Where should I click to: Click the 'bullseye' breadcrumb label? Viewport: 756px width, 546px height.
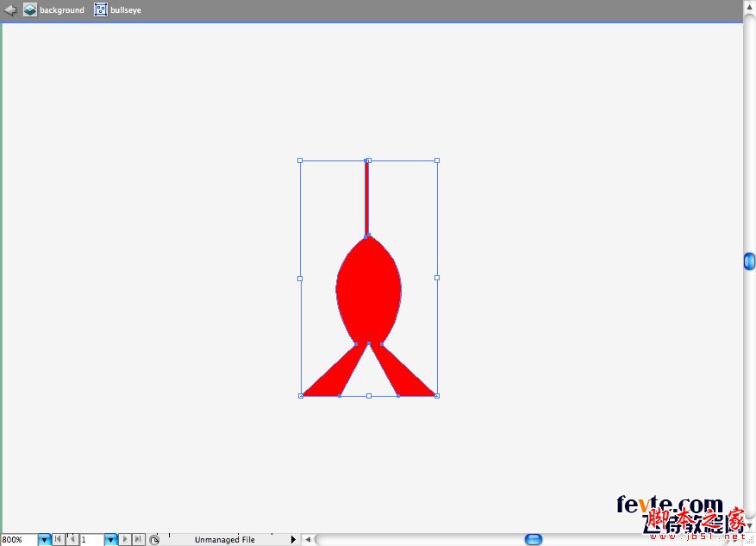(126, 10)
